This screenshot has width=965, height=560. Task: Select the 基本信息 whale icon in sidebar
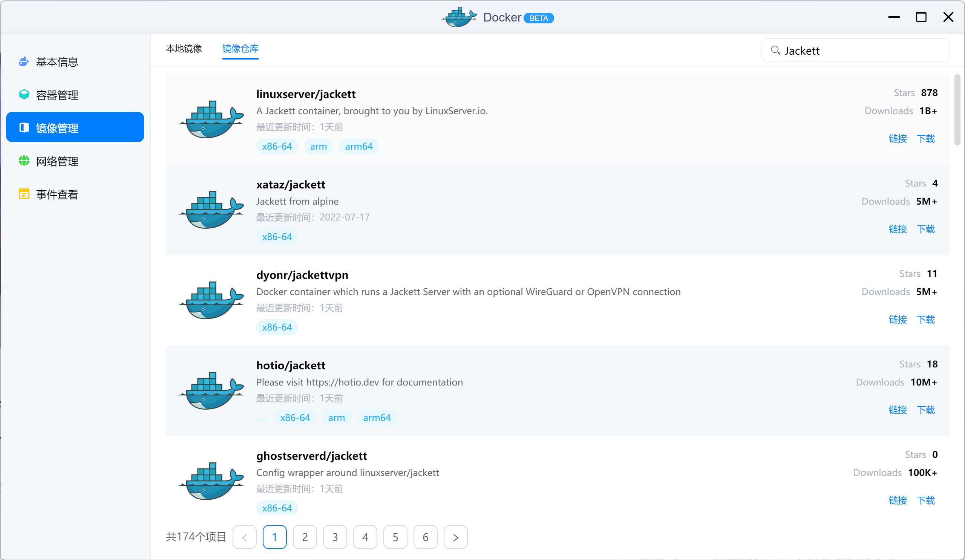point(23,61)
